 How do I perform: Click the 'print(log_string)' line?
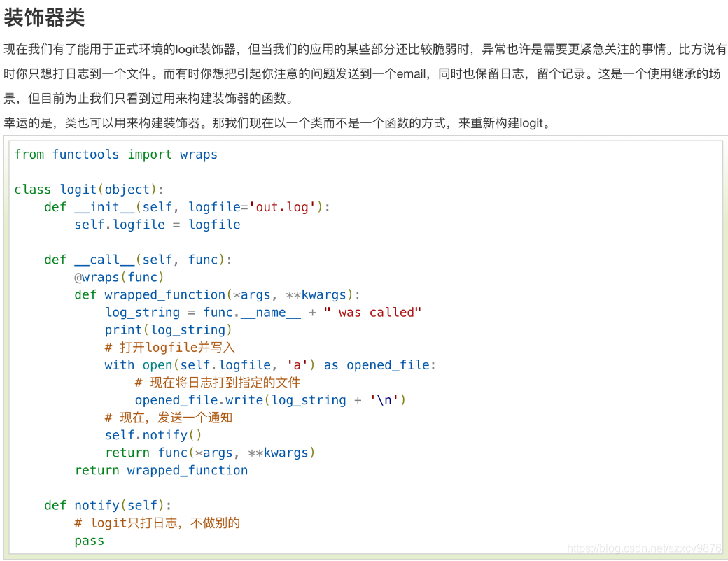click(168, 330)
